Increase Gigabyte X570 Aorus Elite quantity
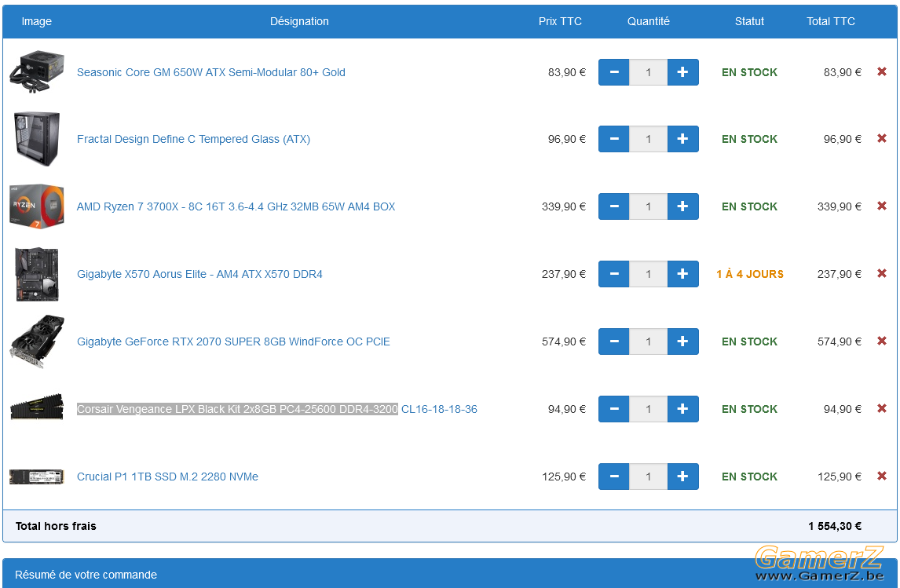900x588 pixels. tap(683, 274)
